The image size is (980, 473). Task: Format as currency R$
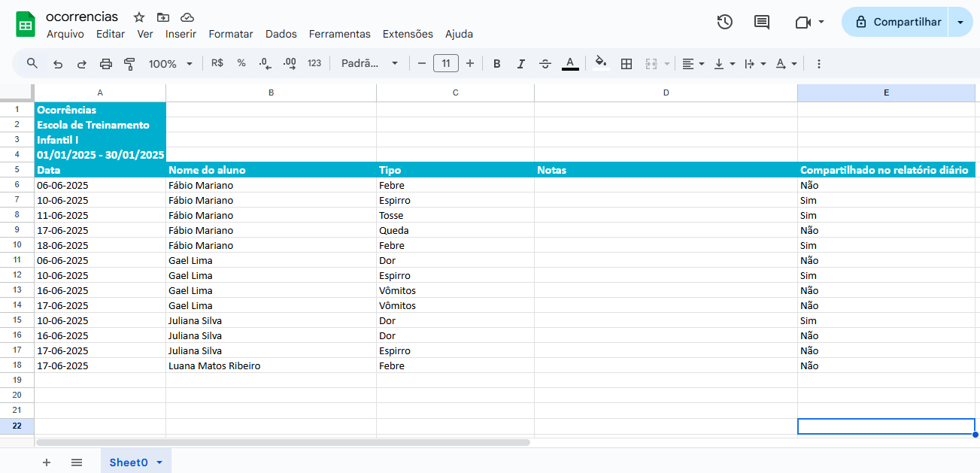pos(217,63)
